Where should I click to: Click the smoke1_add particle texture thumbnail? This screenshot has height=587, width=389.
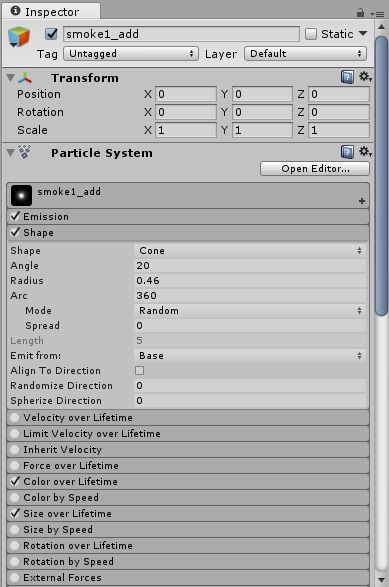[x=21, y=195]
